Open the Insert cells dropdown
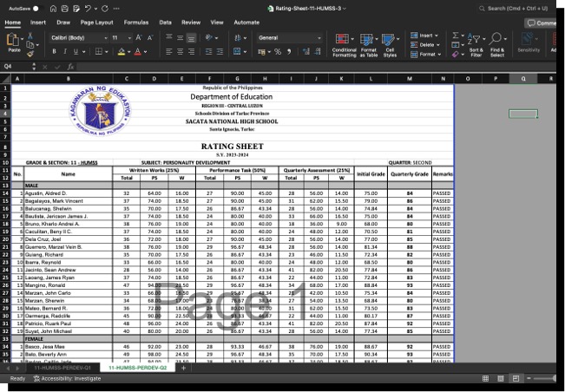 pos(424,36)
